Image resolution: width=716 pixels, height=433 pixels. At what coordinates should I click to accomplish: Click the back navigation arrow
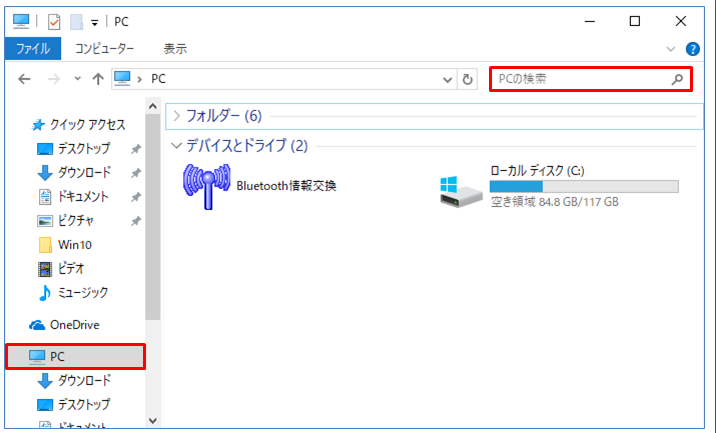(25, 78)
